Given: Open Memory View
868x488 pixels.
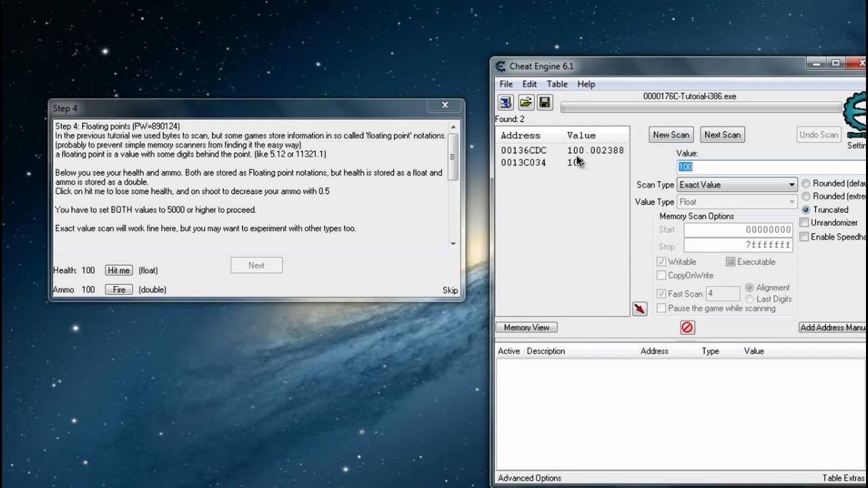Looking at the screenshot, I should (x=527, y=327).
